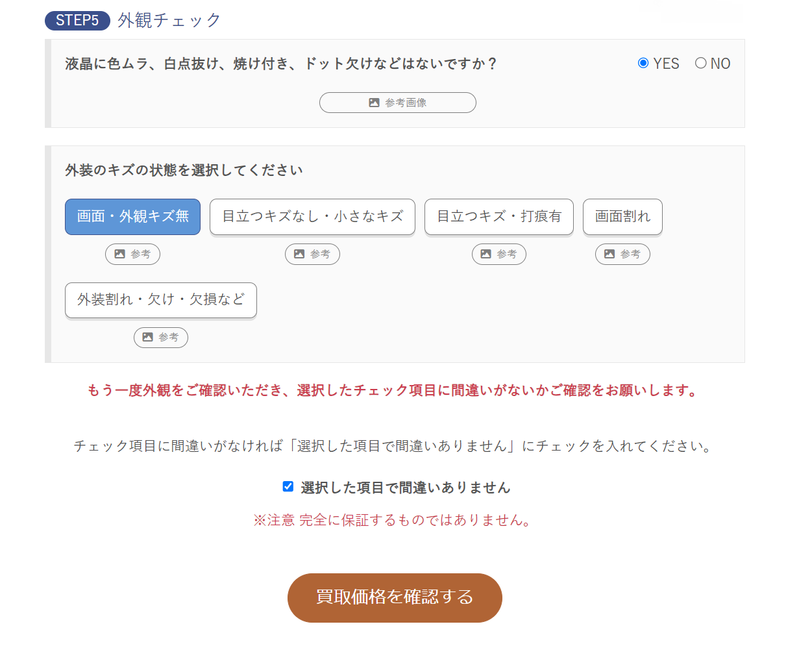This screenshot has height=672, width=799.
Task: Select the NO radio button
Action: coord(701,63)
